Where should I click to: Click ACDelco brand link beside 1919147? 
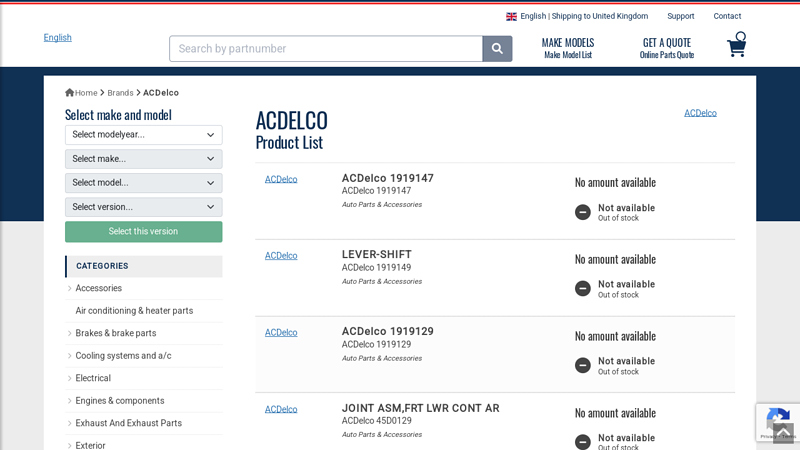(281, 180)
